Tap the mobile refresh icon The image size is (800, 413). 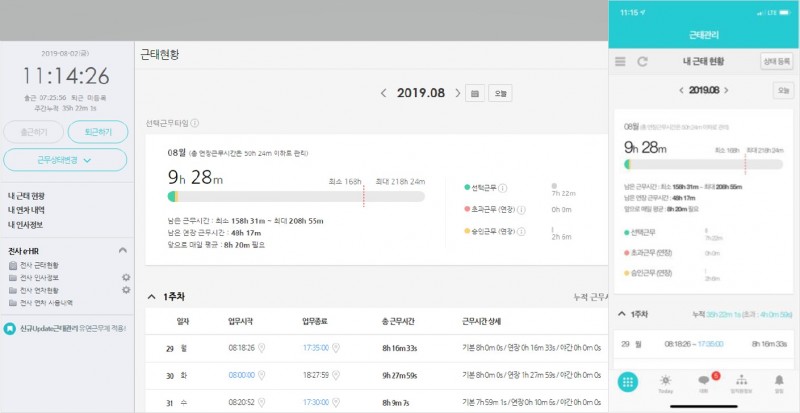click(641, 62)
